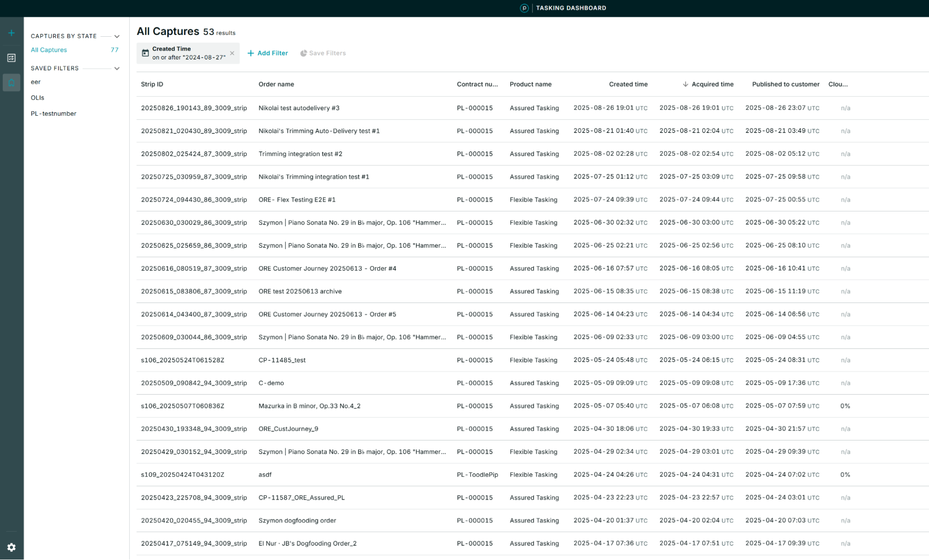Click the Add Filter button
Image resolution: width=929 pixels, height=560 pixels.
coord(268,53)
